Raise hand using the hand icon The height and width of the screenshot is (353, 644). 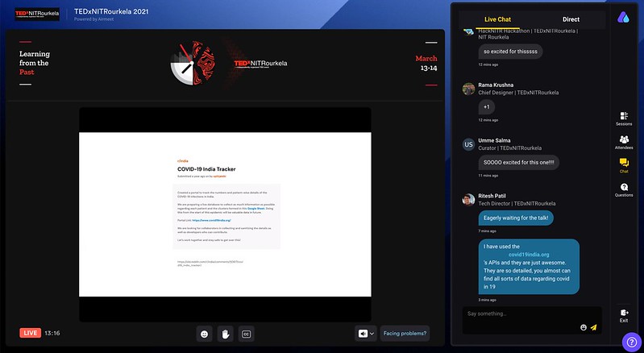(x=225, y=334)
